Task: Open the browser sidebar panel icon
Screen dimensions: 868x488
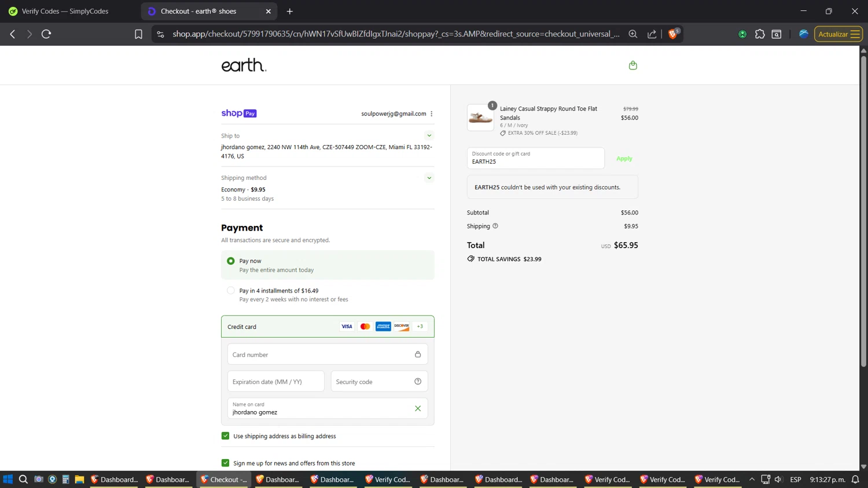Action: 777,34
